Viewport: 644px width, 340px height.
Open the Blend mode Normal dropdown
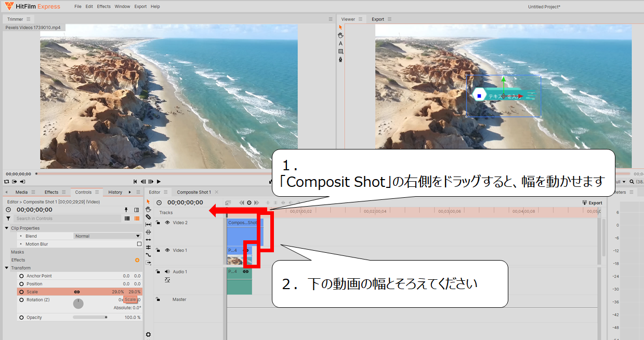tap(108, 236)
